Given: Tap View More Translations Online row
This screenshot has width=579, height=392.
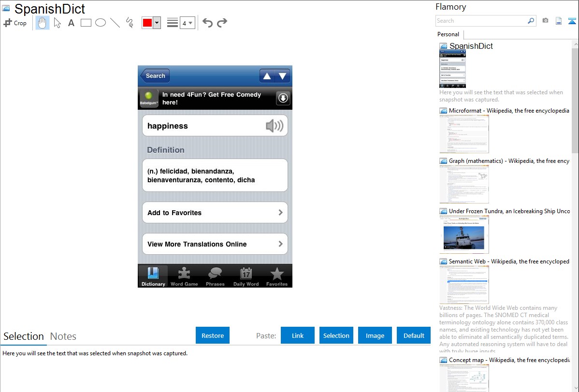Looking at the screenshot, I should pyautogui.click(x=215, y=244).
